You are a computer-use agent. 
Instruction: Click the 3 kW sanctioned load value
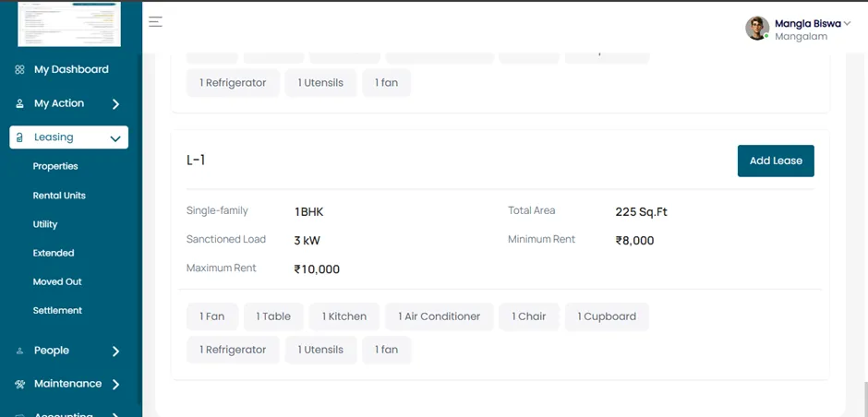(x=307, y=241)
